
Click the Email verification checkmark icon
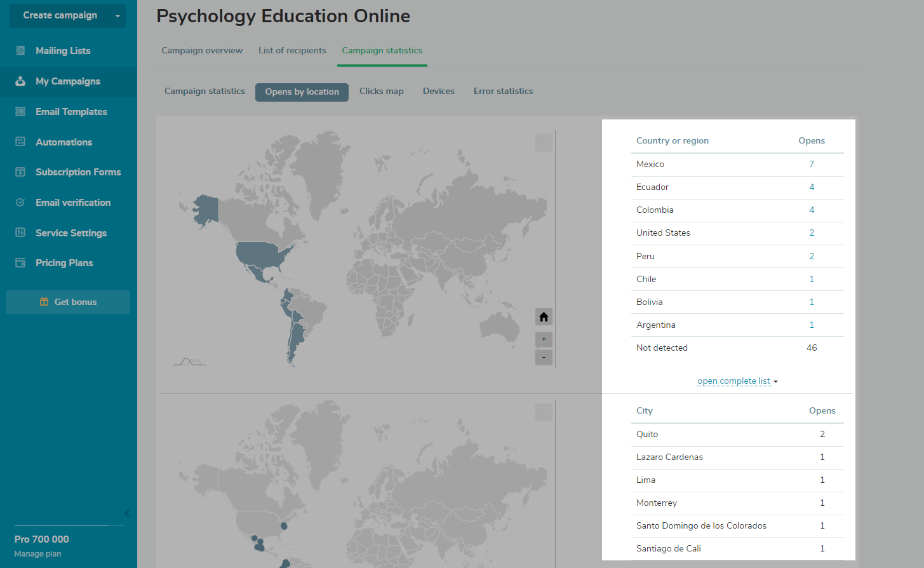point(20,203)
